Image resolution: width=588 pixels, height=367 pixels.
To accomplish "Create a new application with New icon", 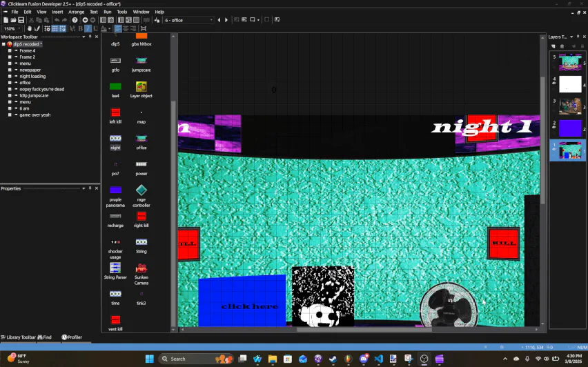I will (x=6, y=20).
